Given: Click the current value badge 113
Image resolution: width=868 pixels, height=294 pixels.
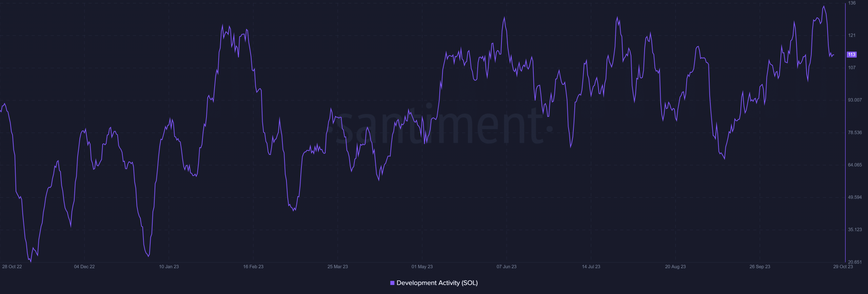Looking at the screenshot, I should point(852,55).
